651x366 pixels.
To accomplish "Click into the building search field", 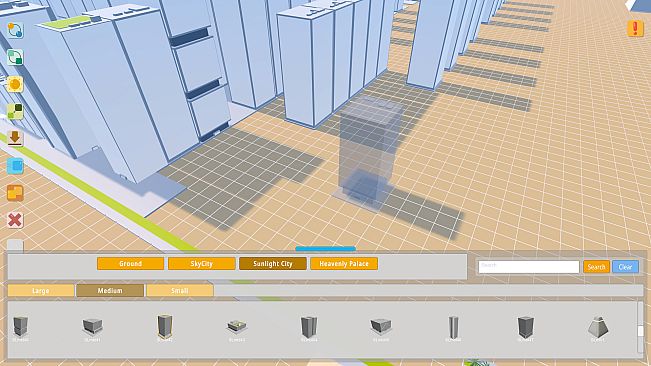I will click(x=529, y=267).
